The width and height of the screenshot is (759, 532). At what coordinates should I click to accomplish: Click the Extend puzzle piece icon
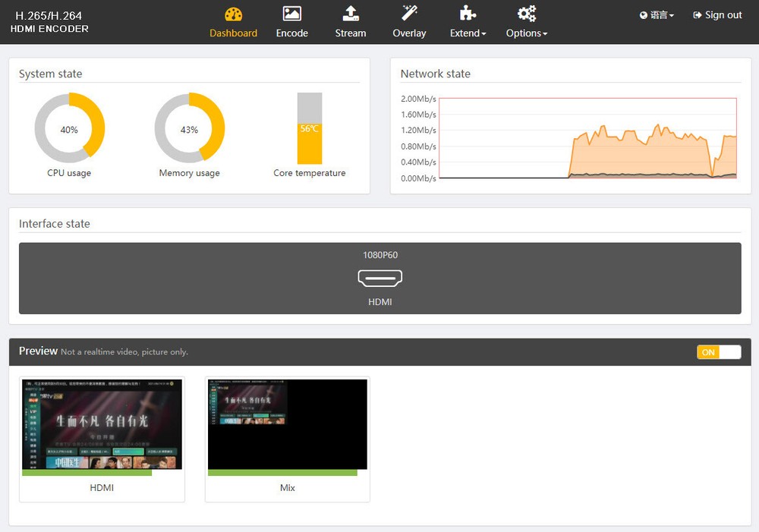pos(468,13)
